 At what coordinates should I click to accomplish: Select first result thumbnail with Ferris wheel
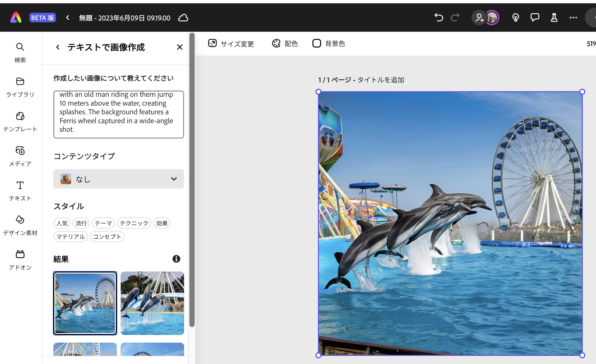tap(85, 303)
